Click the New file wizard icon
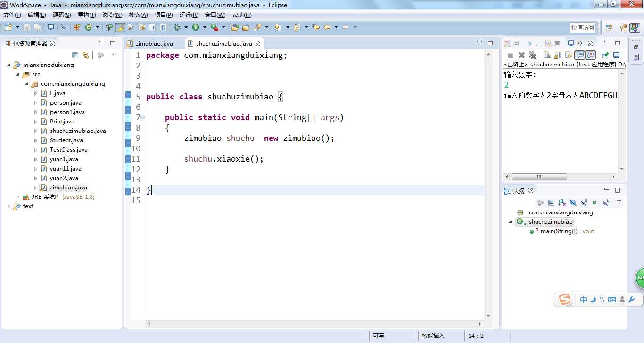The width and height of the screenshot is (644, 343). click(8, 27)
